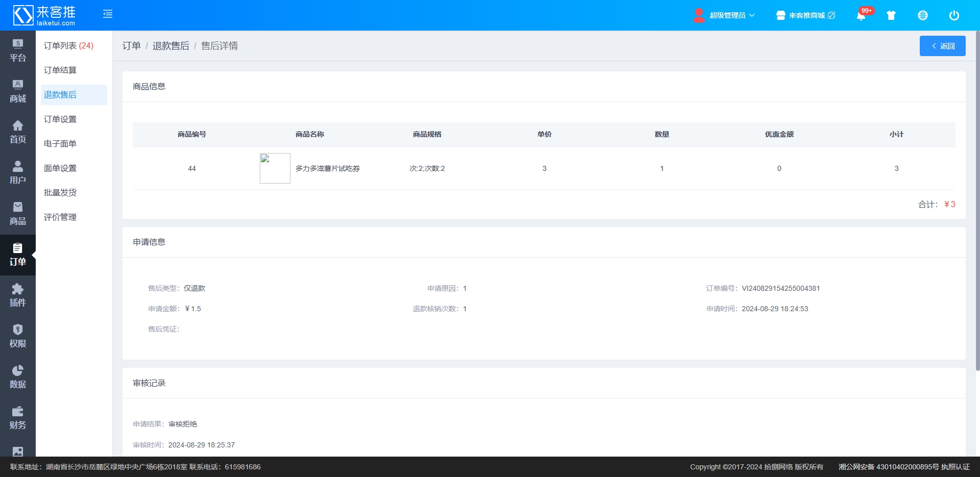The image size is (980, 477).
Task: Open the 数据 data section
Action: click(x=18, y=377)
